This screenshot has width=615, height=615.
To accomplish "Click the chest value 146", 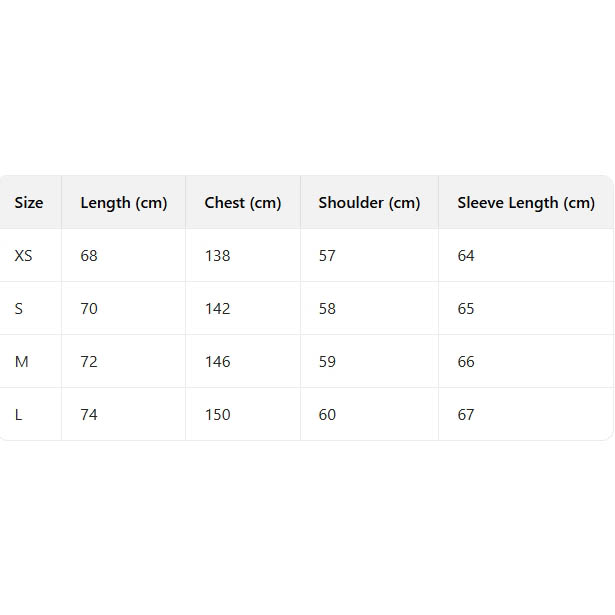I will pos(217,362).
